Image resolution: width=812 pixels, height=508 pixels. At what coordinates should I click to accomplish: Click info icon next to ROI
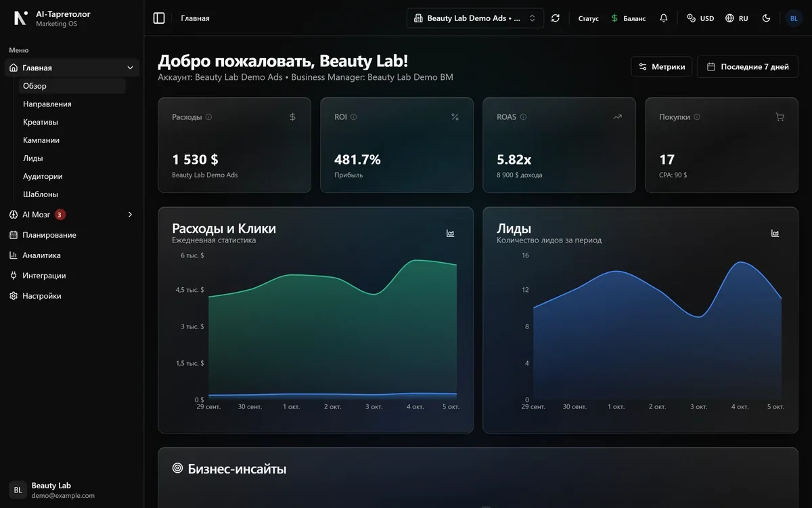pos(354,117)
